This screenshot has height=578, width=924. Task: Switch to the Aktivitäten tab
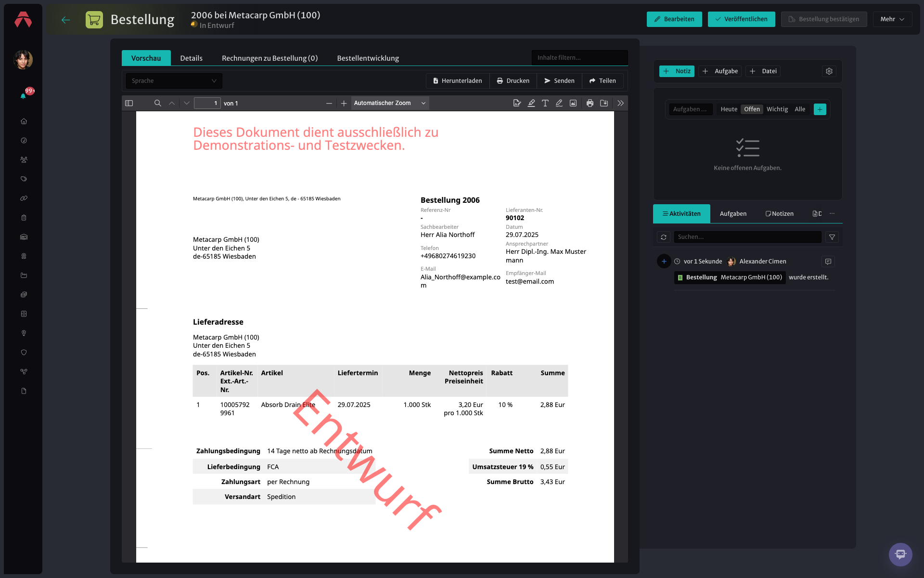pos(681,214)
